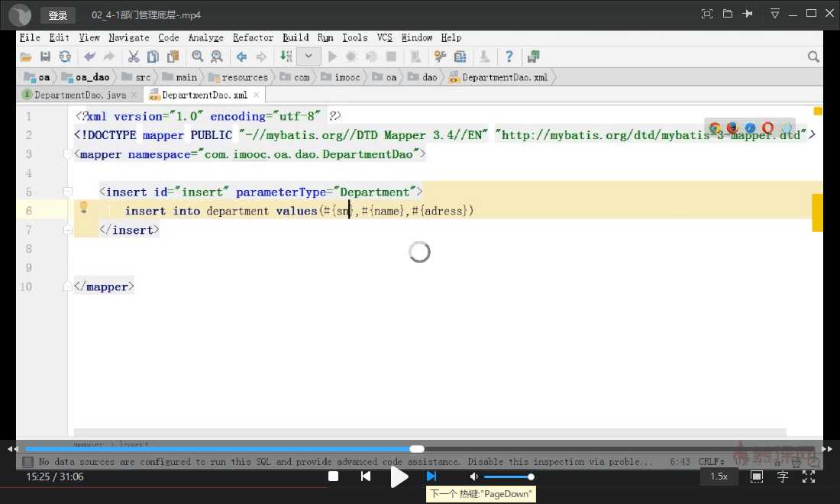Click the Synchronize refresh icon

[x=65, y=57]
